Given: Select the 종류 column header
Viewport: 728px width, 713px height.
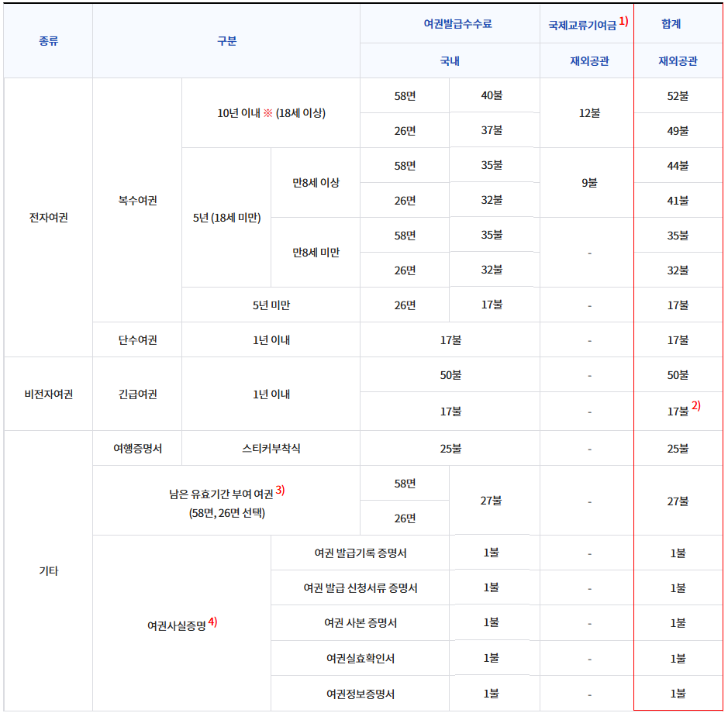Looking at the screenshot, I should [48, 41].
